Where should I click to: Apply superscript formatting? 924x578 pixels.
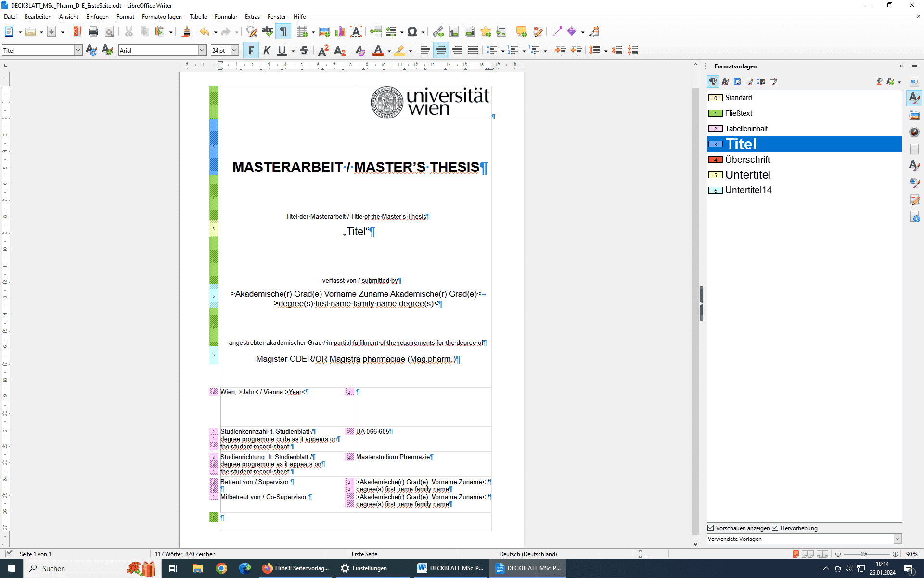point(324,50)
